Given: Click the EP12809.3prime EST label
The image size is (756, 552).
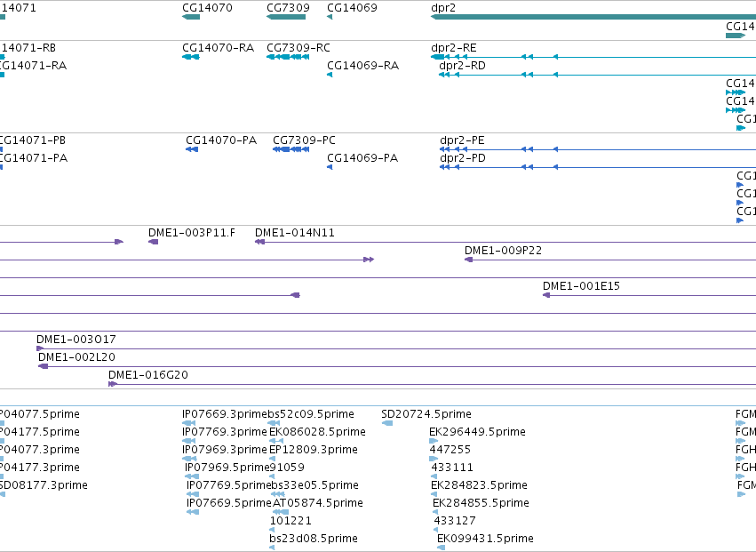Looking at the screenshot, I should [x=314, y=450].
